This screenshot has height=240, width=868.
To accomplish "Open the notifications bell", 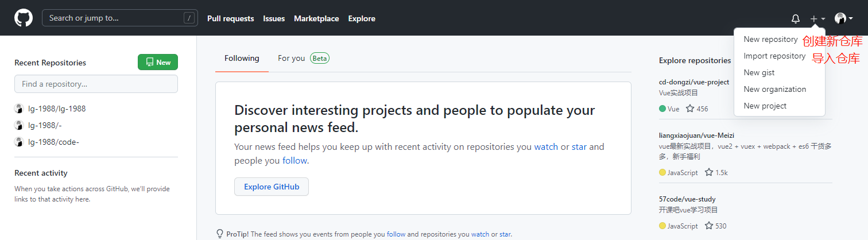I will click(795, 18).
